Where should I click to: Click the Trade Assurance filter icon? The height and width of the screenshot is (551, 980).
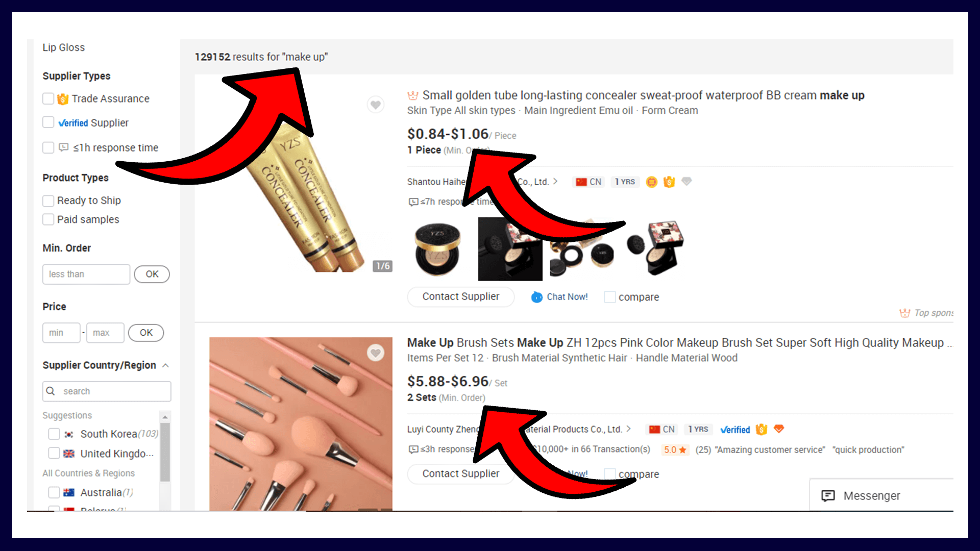point(63,98)
